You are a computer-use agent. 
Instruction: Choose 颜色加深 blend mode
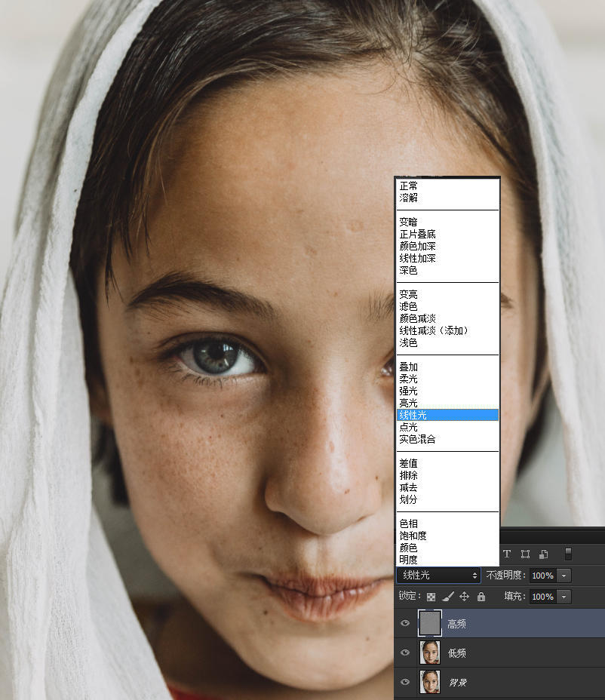pyautogui.click(x=447, y=246)
